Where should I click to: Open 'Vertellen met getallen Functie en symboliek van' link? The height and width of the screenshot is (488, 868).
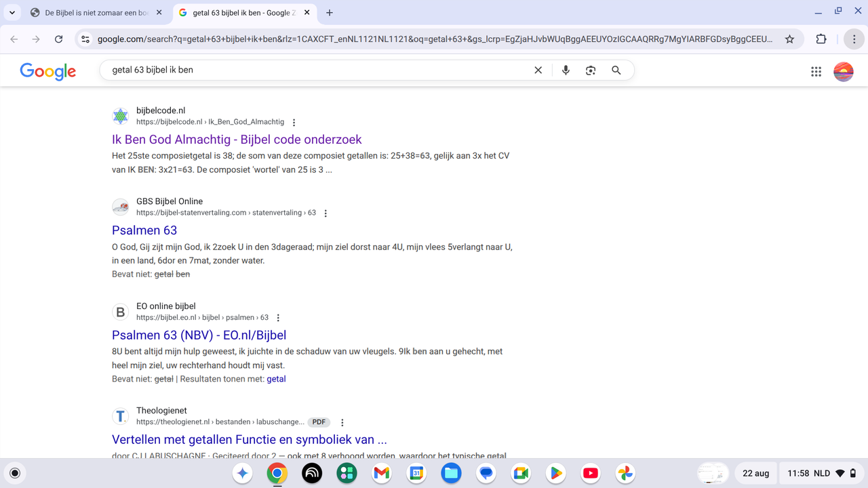point(250,440)
